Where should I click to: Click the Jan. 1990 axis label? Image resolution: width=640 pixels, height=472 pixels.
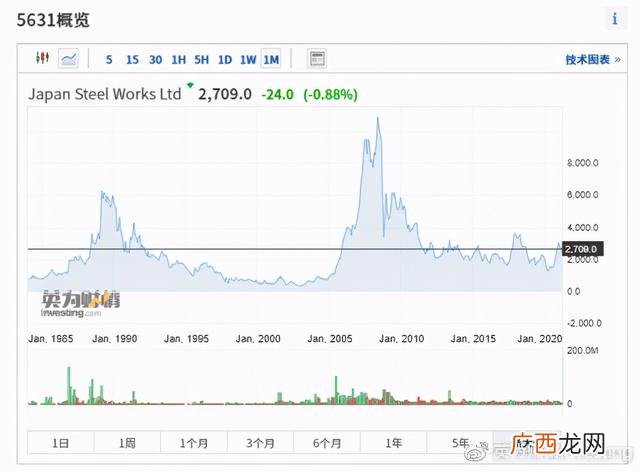[114, 338]
